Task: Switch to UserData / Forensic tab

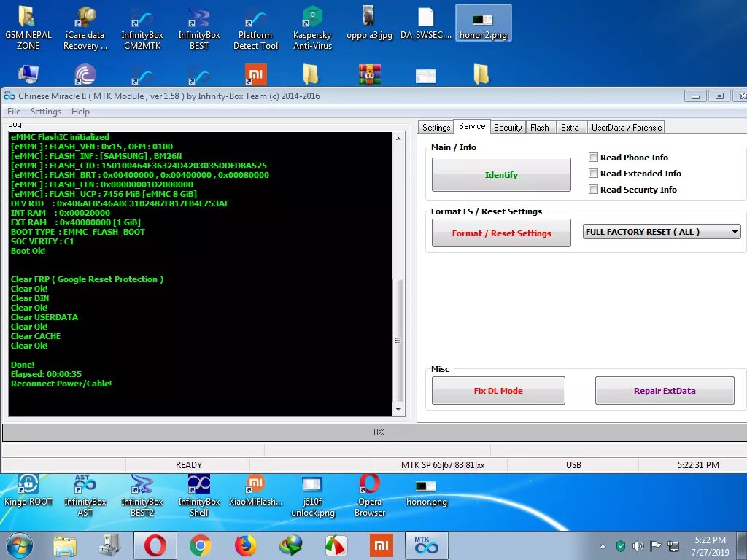Action: (627, 127)
